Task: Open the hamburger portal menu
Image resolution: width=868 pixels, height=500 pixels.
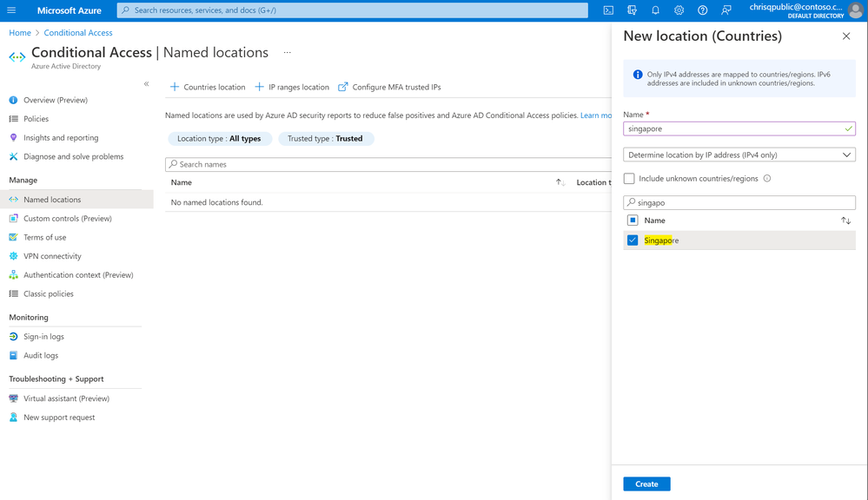Action: point(11,10)
